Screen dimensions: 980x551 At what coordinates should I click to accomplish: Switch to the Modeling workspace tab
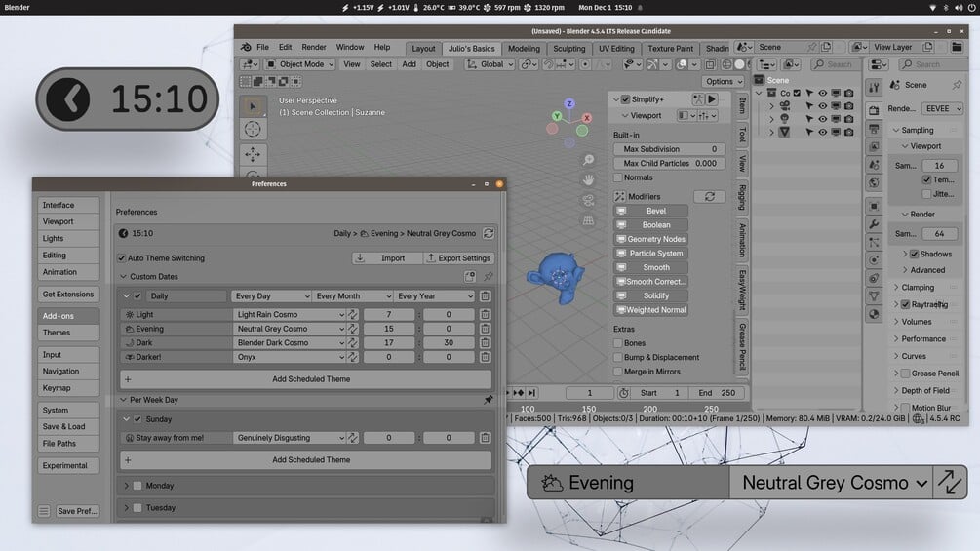point(524,48)
